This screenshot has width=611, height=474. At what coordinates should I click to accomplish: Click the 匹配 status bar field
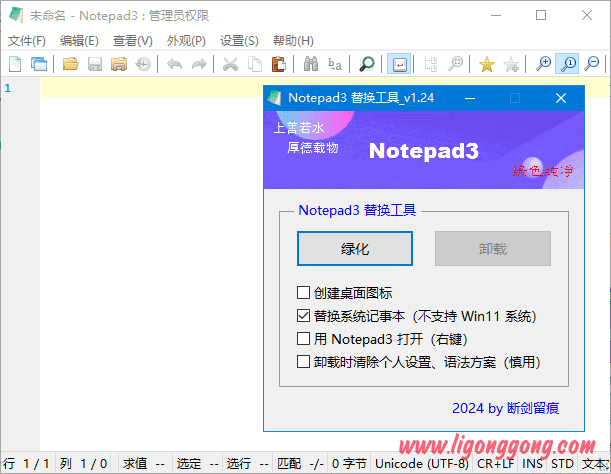coord(300,463)
